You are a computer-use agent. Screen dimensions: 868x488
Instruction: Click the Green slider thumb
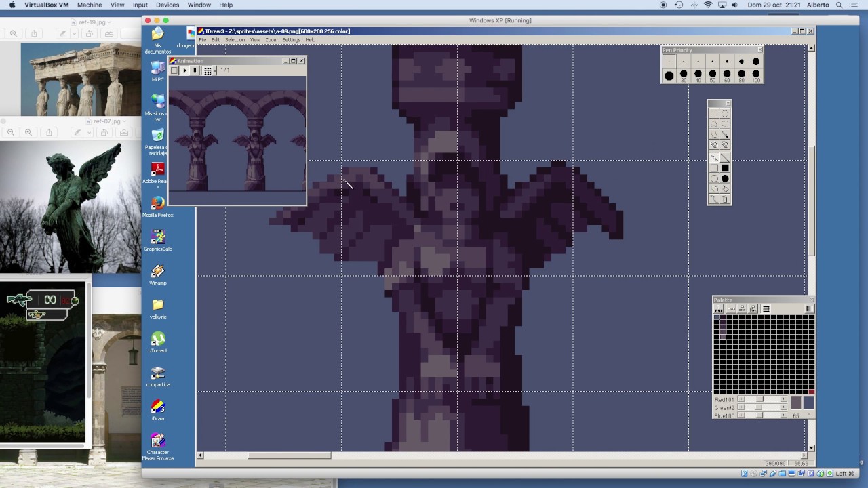pos(758,407)
